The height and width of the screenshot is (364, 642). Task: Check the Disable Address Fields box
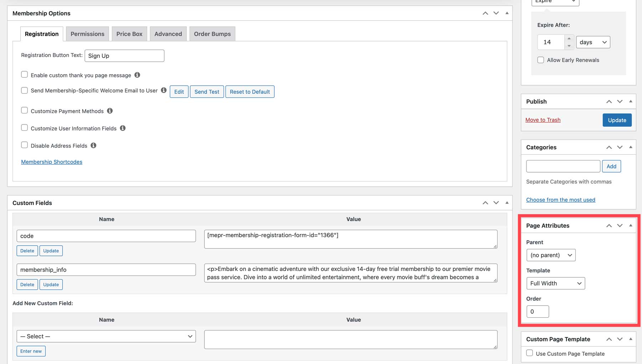[x=24, y=145]
